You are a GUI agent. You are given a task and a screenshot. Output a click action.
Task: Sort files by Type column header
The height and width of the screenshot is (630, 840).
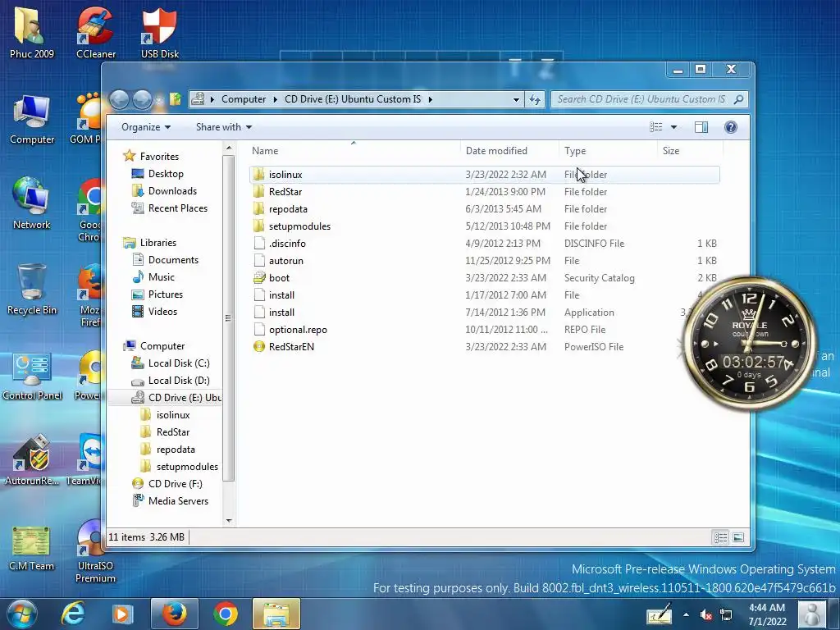pyautogui.click(x=608, y=151)
